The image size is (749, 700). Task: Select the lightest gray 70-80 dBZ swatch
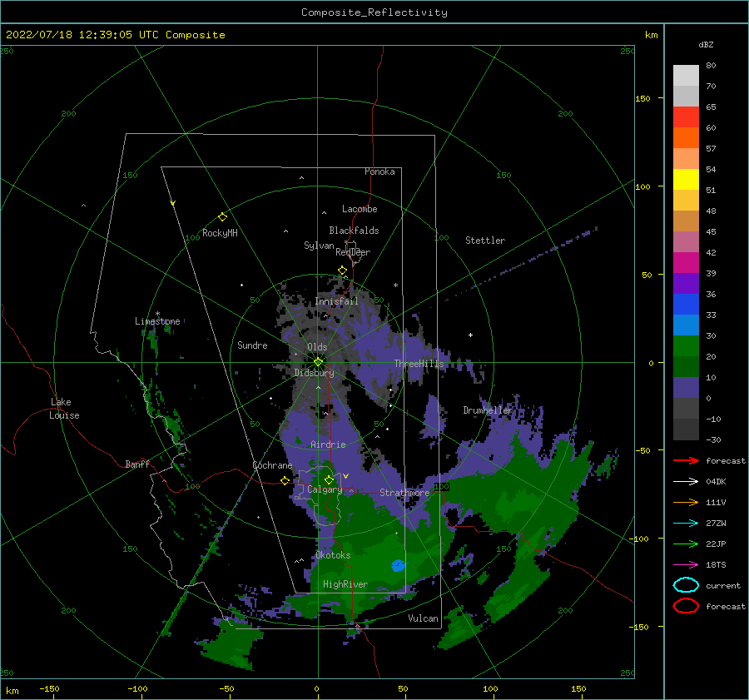pyautogui.click(x=686, y=76)
